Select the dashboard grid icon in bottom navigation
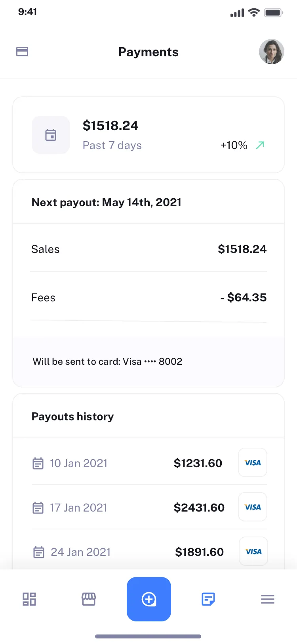Screen dimensions: 297x644 click(29, 599)
